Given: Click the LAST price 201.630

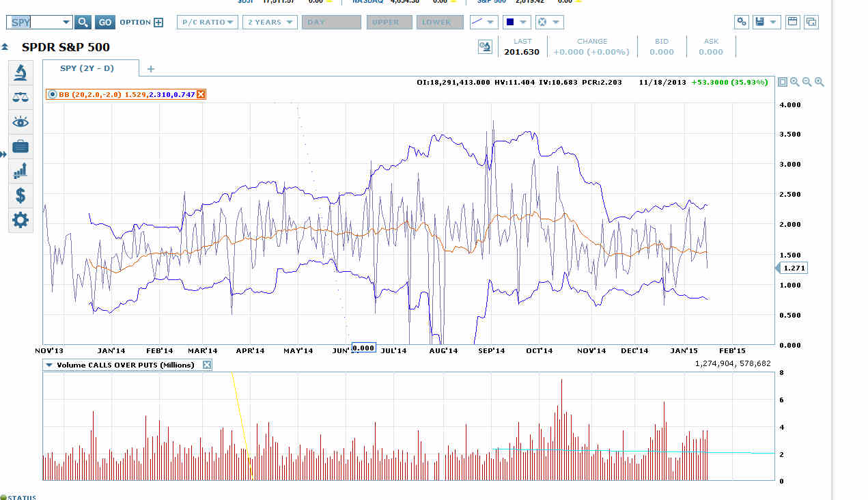Looking at the screenshot, I should (522, 52).
